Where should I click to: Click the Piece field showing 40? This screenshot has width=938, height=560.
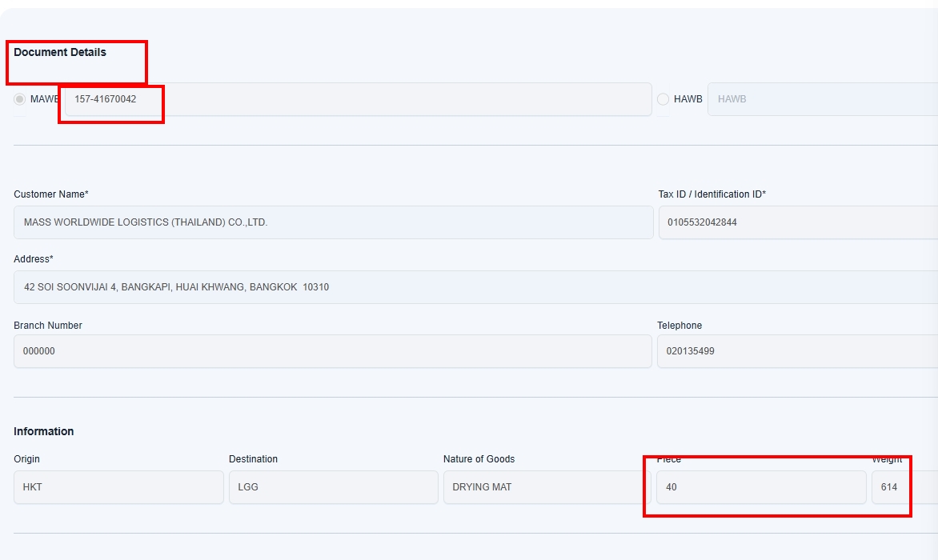click(x=760, y=487)
